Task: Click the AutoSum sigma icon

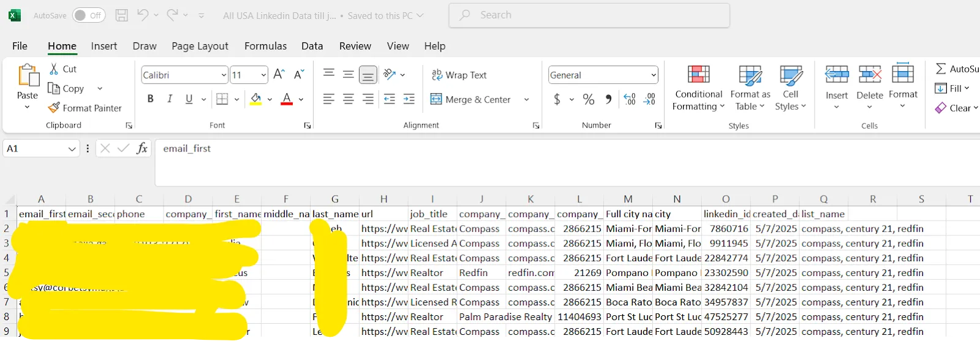Action: click(x=941, y=69)
